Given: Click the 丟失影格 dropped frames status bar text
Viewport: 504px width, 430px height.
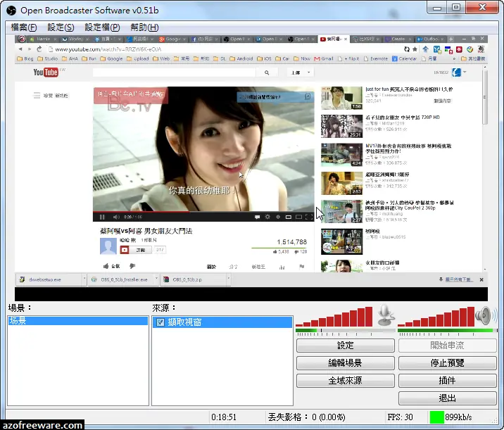Looking at the screenshot, I should (x=306, y=417).
